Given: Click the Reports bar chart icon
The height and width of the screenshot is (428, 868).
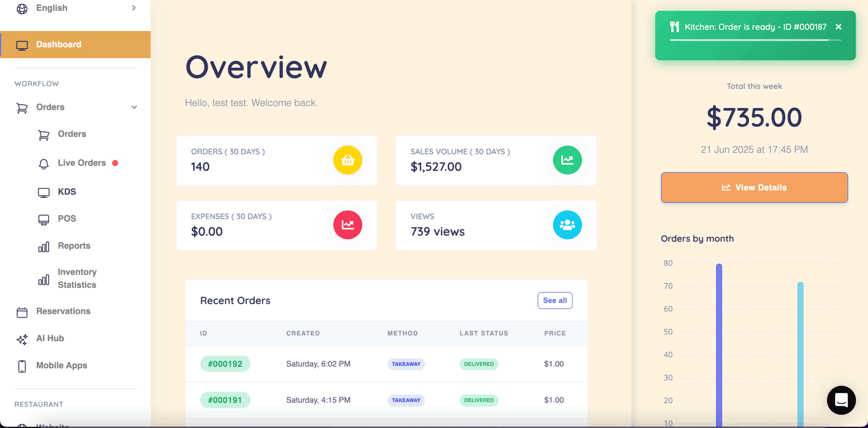Looking at the screenshot, I should [x=43, y=247].
